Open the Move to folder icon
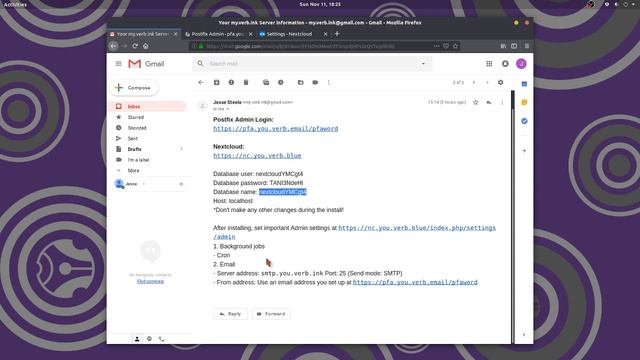Image resolution: width=640 pixels, height=360 pixels. (300, 82)
